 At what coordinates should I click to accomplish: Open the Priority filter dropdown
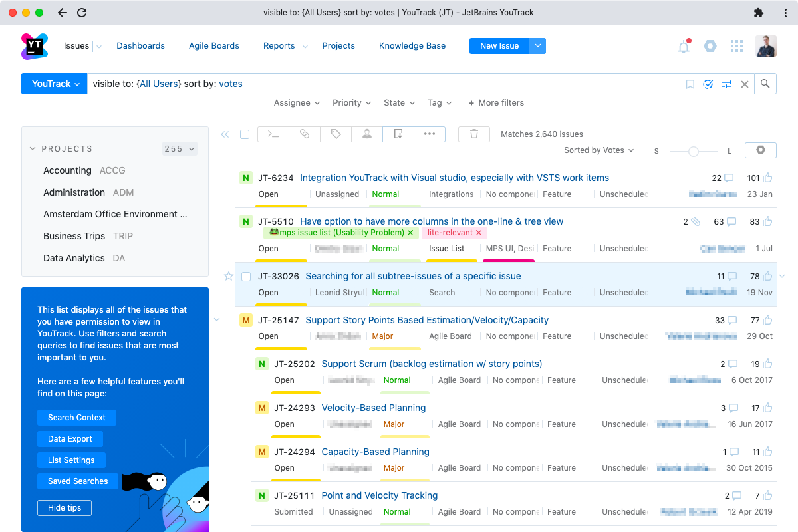click(352, 103)
